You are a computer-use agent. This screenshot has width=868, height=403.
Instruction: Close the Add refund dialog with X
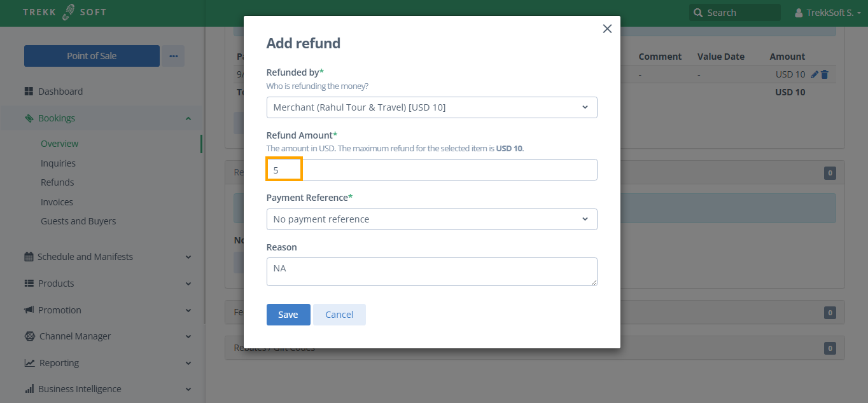607,29
